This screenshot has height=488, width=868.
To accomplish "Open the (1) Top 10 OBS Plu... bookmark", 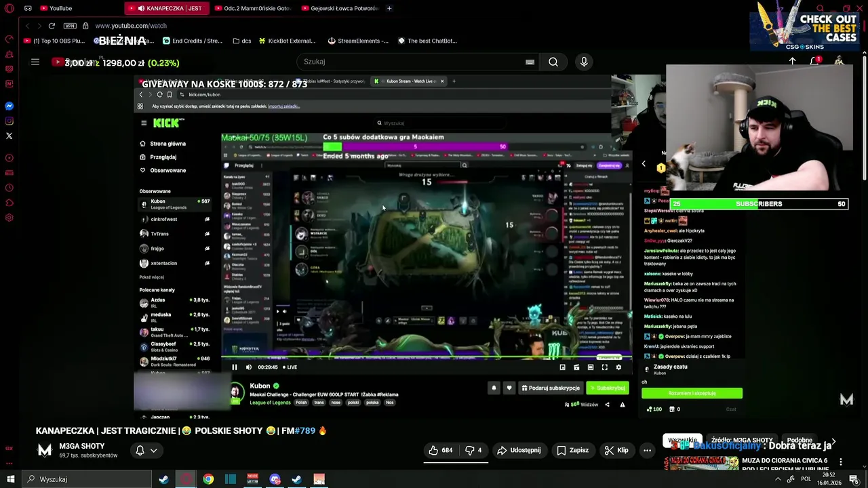I will click(54, 41).
